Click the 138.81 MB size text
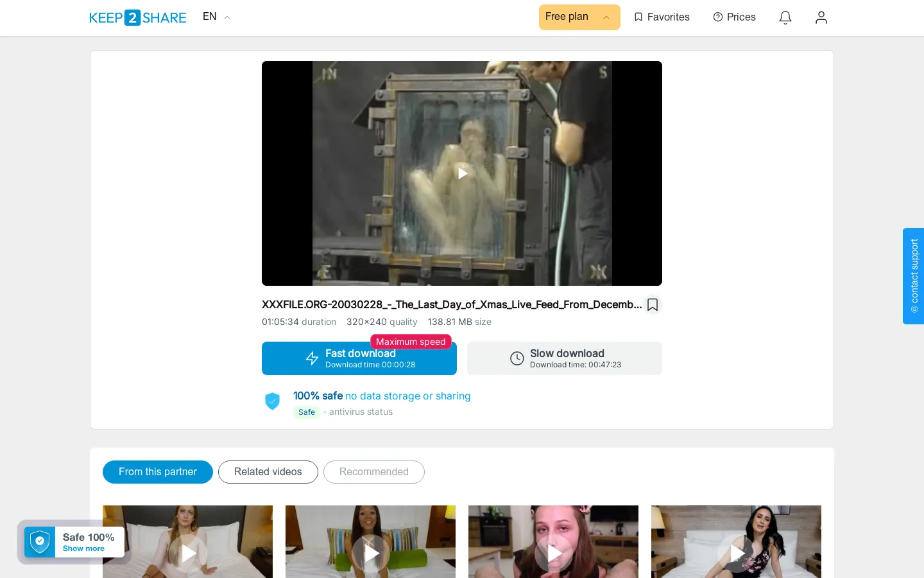The height and width of the screenshot is (578, 924). (459, 322)
